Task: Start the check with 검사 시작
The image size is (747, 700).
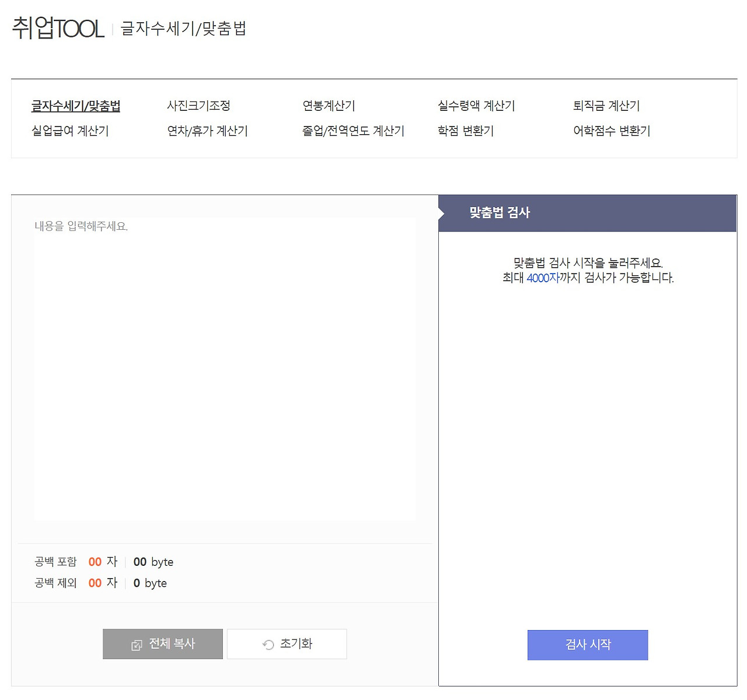Action: [x=588, y=645]
